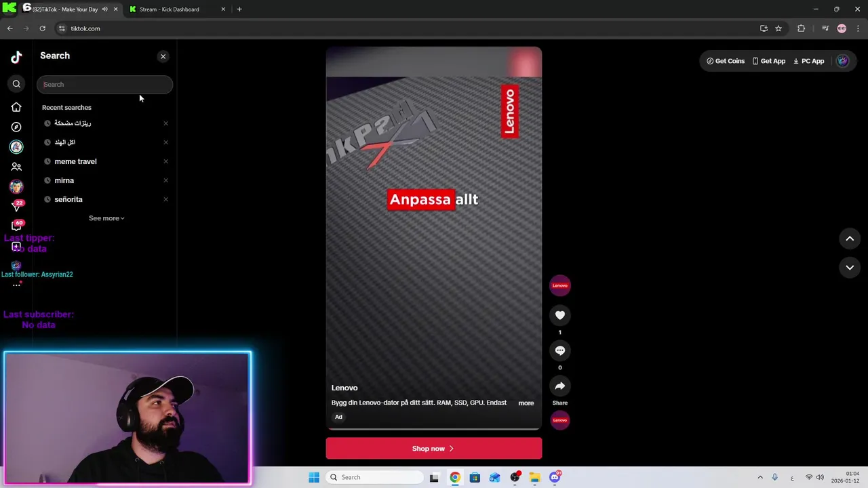Show hidden system tray icons
Image resolution: width=868 pixels, height=488 pixels.
click(x=760, y=477)
